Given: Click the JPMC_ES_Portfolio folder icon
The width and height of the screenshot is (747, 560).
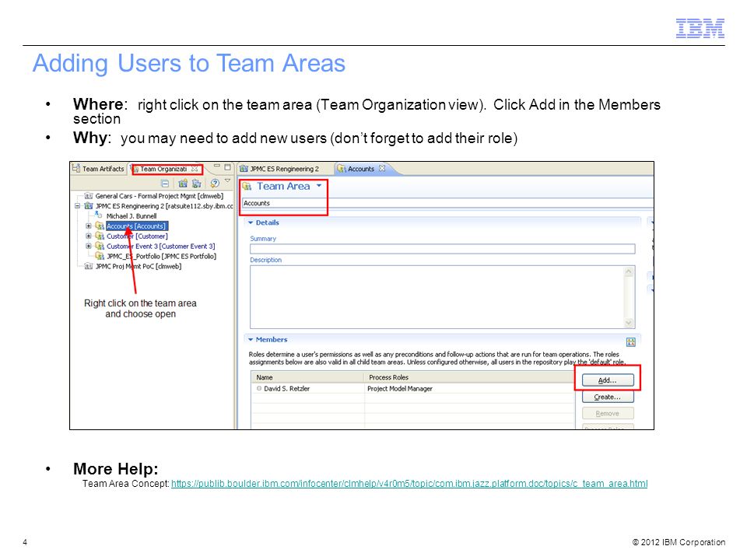Looking at the screenshot, I should (x=100, y=256).
